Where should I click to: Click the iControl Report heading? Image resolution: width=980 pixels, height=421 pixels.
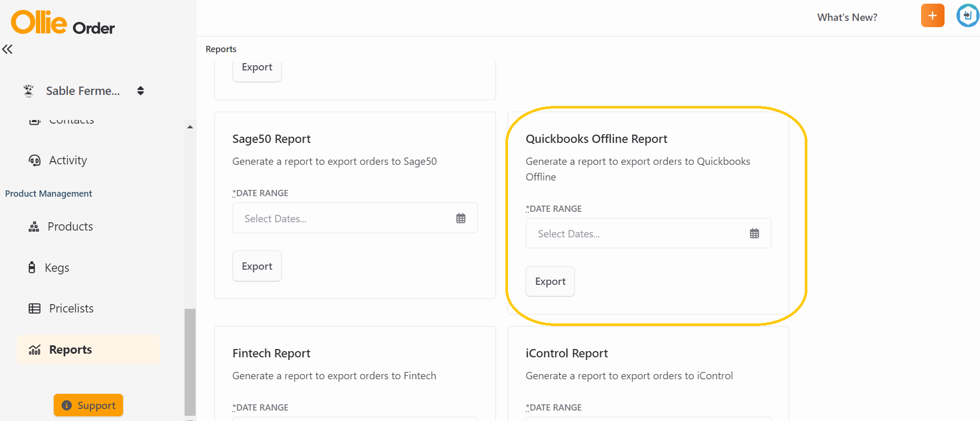[x=566, y=353]
